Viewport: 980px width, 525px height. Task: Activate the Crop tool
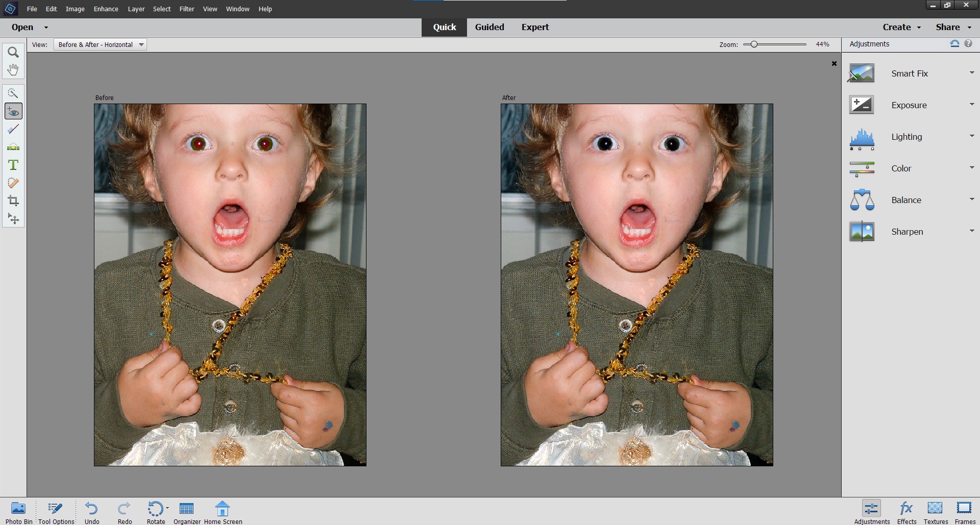coord(13,201)
